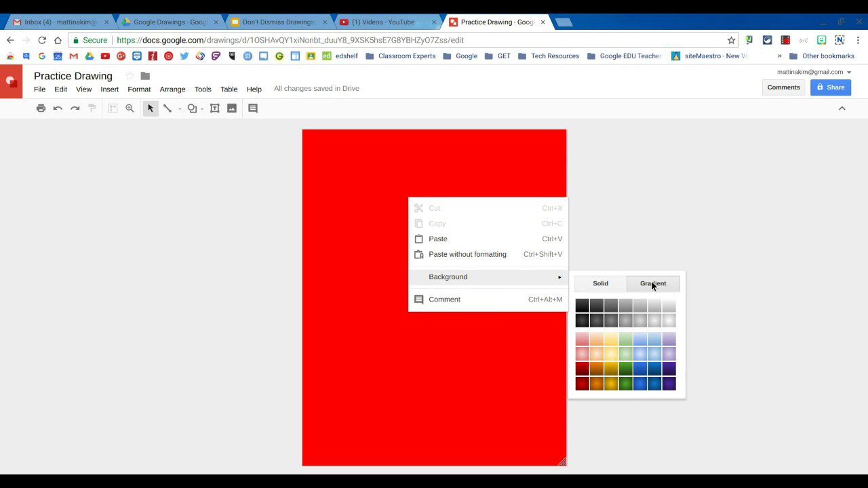Add a comment via toolbar icon
Viewport: 868px width, 488px height.
point(253,108)
